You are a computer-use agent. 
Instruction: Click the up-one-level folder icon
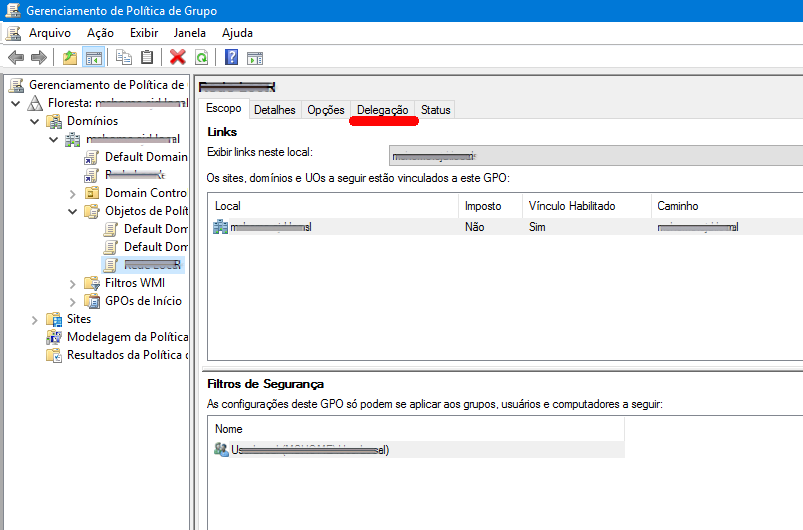[69, 57]
